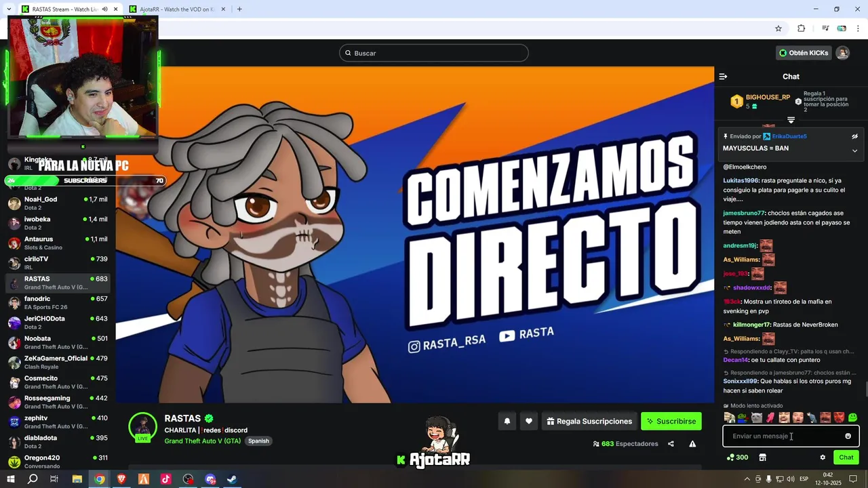
Task: Open RASTAS channel avatar with LIVE badge
Action: [143, 427]
